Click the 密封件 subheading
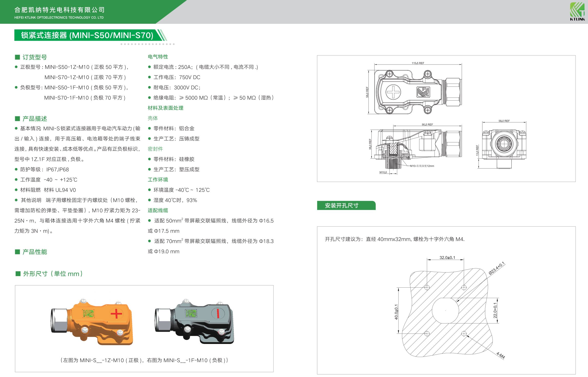Image resolution: width=588 pixels, height=377 pixels. pyautogui.click(x=155, y=149)
